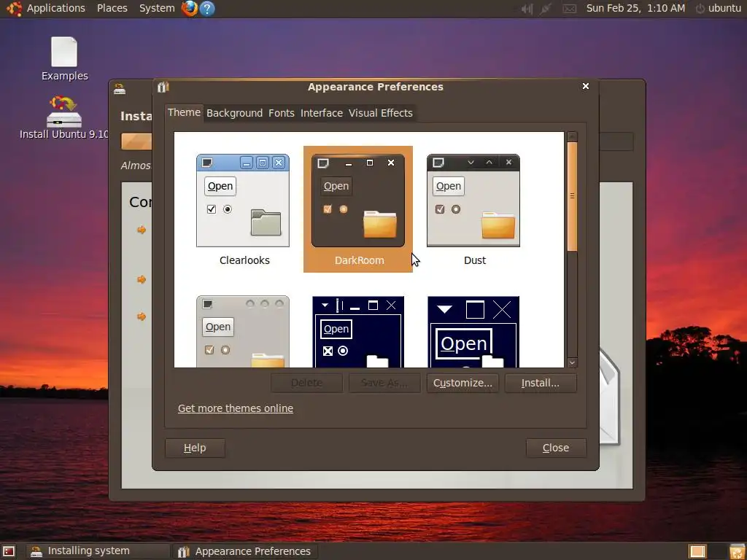
Task: Switch to the Interface tab
Action: click(x=322, y=113)
